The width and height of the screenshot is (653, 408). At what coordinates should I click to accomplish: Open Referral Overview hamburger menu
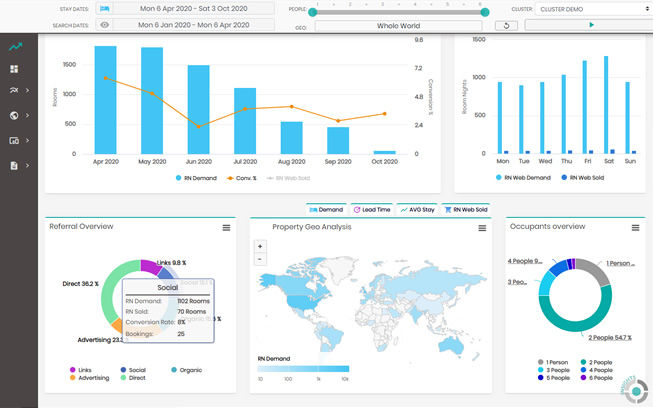click(226, 228)
